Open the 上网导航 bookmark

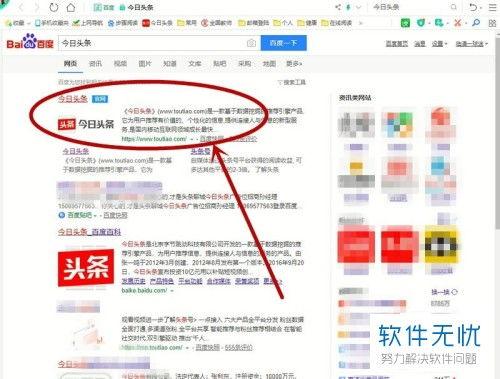pyautogui.click(x=88, y=23)
